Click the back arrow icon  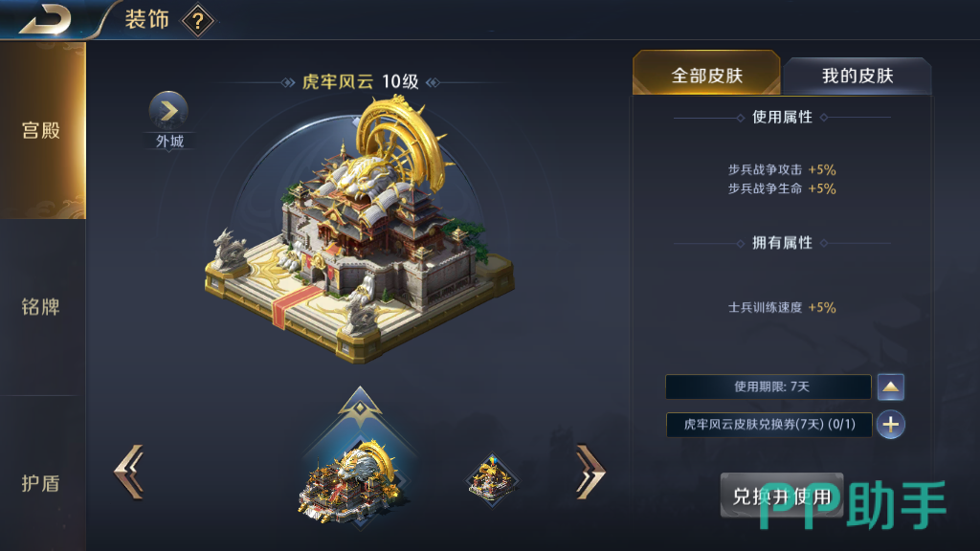tap(45, 19)
